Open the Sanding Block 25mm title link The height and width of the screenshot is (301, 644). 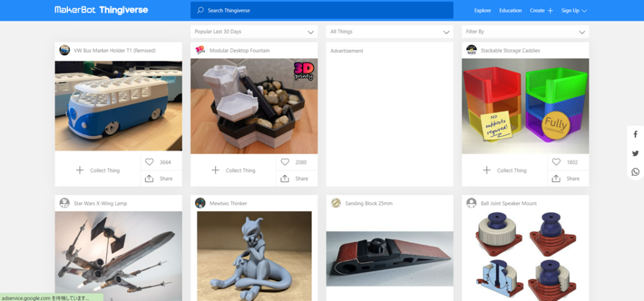click(x=369, y=203)
